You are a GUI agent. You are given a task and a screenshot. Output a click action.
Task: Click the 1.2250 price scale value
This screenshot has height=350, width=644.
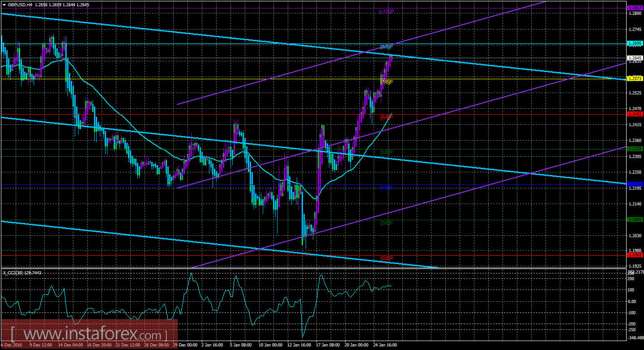click(x=635, y=172)
